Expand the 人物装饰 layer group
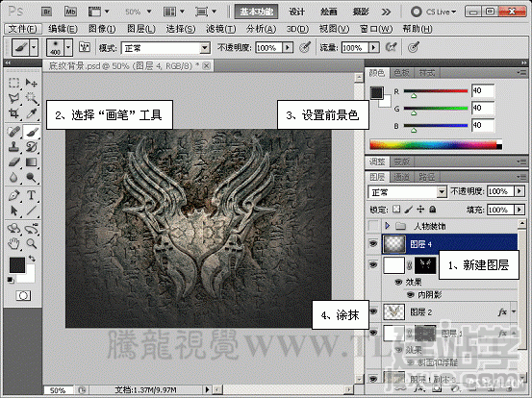 (388, 226)
